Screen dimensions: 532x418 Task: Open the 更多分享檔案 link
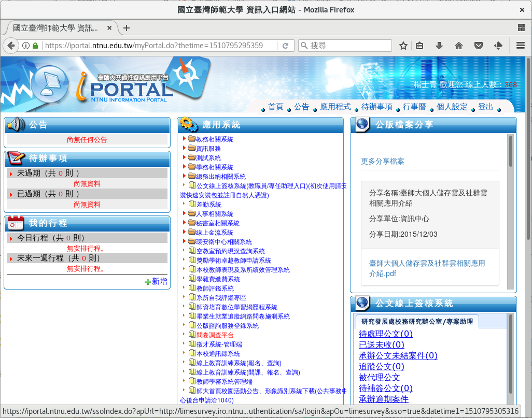coord(382,161)
